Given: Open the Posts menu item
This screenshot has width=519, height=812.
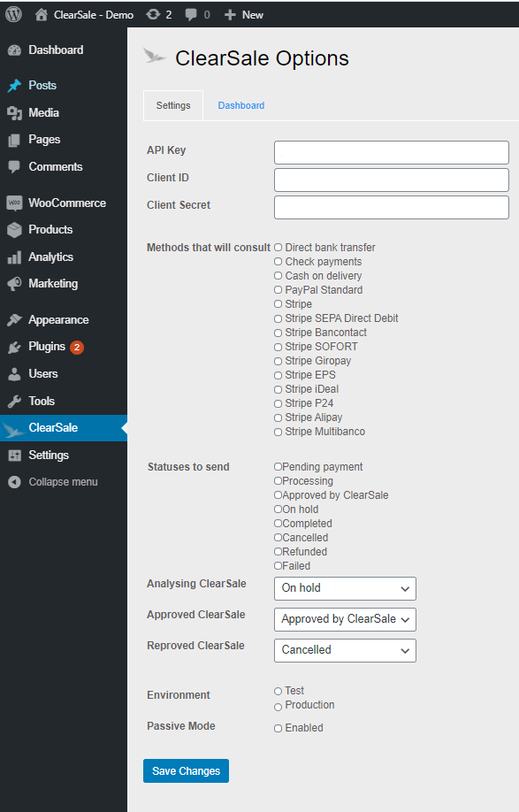Looking at the screenshot, I should coord(42,86).
